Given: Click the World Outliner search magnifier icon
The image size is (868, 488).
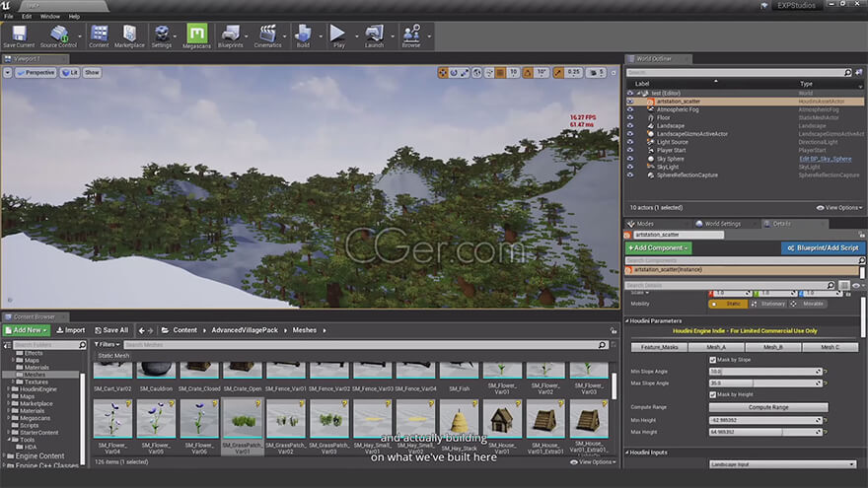Looking at the screenshot, I should [x=847, y=73].
